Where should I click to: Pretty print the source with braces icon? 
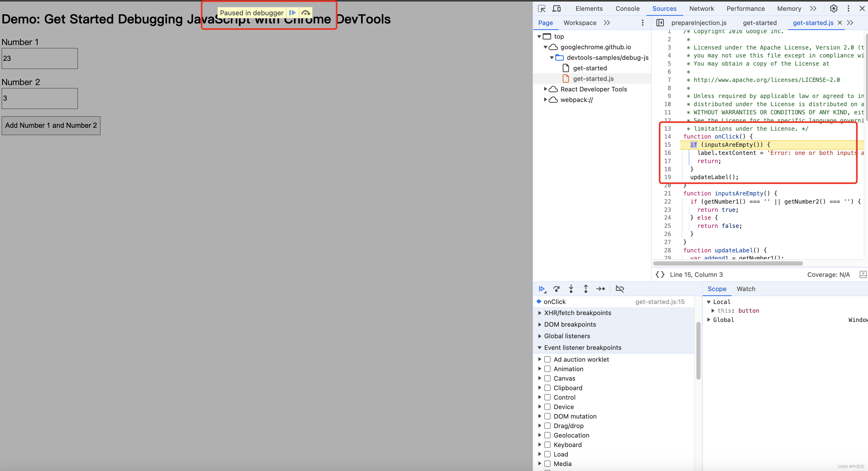(660, 274)
